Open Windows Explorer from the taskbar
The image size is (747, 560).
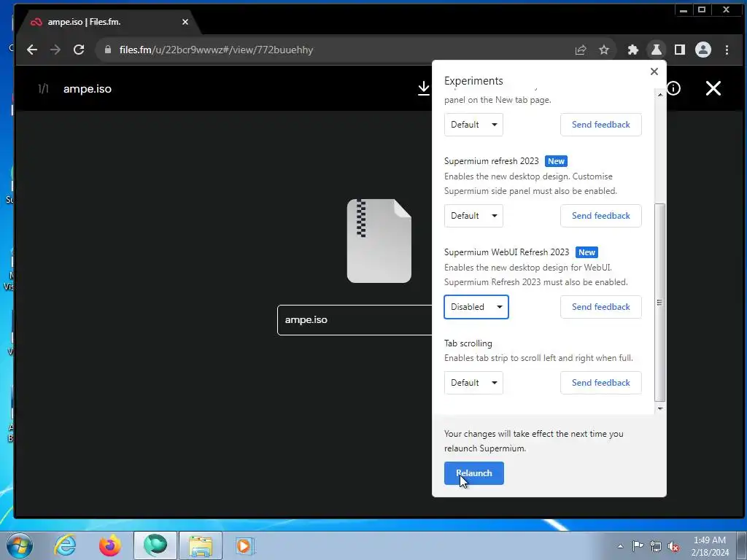click(201, 545)
